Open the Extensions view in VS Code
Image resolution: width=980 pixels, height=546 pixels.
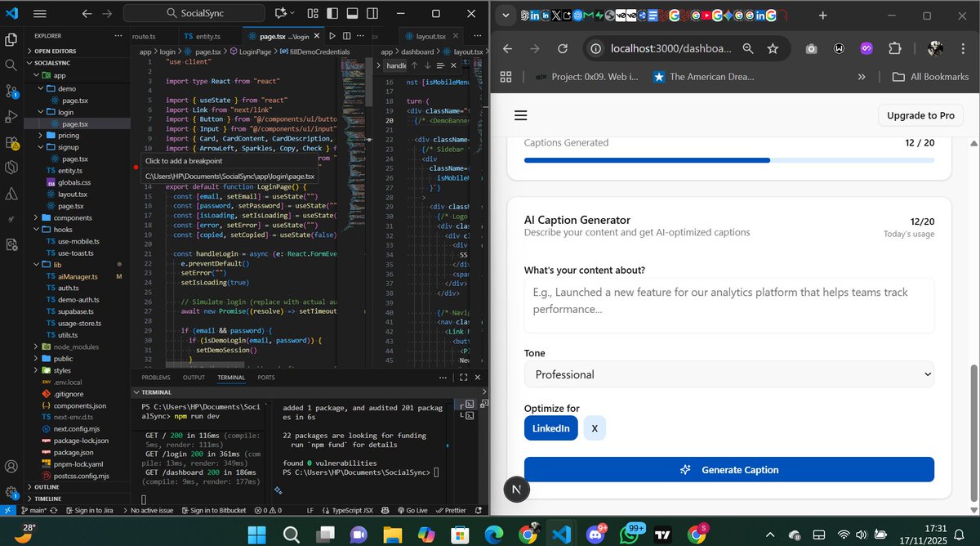(11, 143)
